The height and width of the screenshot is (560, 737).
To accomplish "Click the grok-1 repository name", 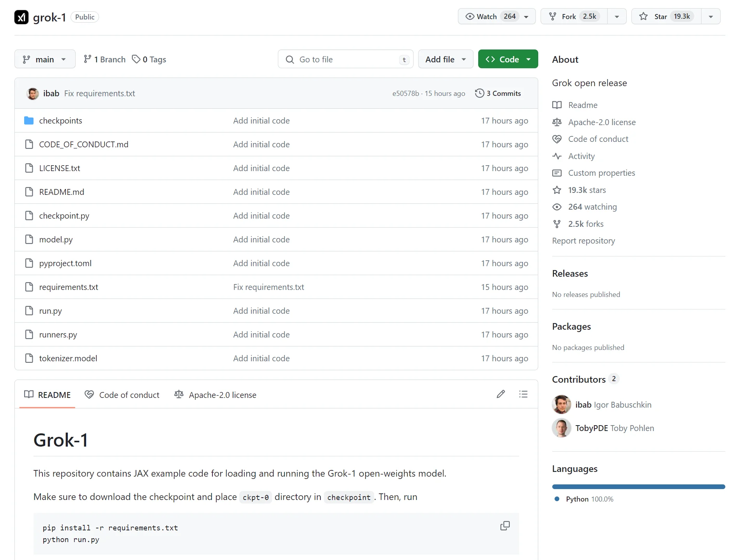I will pos(49,17).
